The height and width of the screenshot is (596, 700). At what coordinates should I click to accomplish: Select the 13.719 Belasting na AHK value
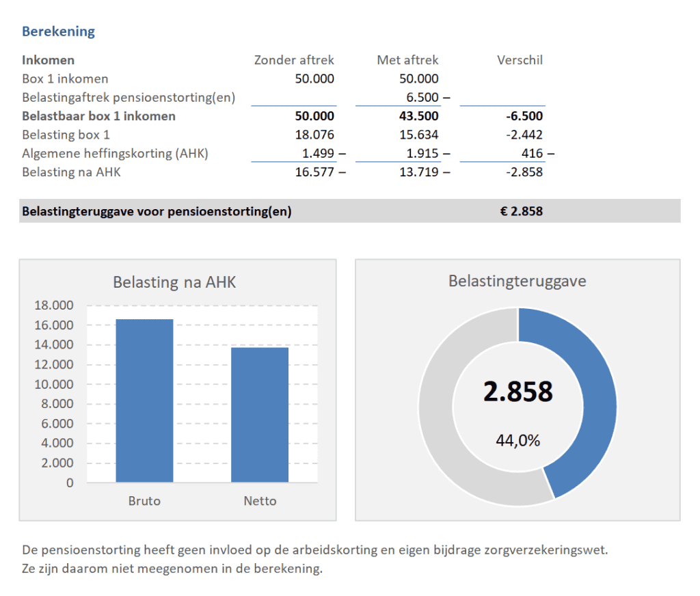coord(420,172)
